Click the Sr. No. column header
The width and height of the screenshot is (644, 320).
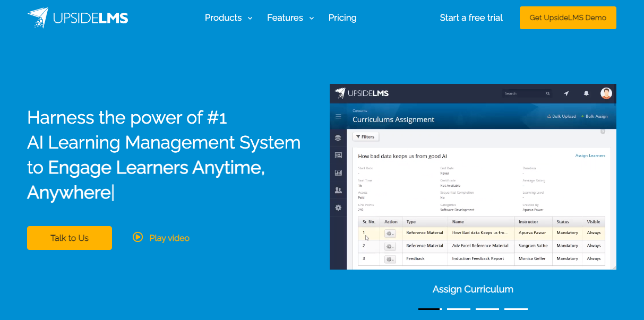pyautogui.click(x=369, y=222)
